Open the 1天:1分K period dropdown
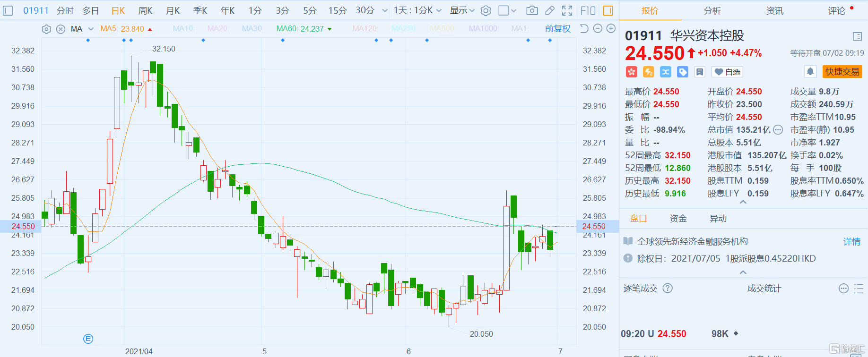Viewport: 868px width, 357px height. click(x=417, y=10)
